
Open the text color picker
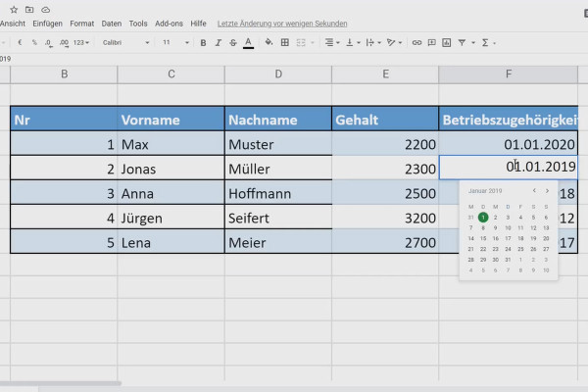248,43
